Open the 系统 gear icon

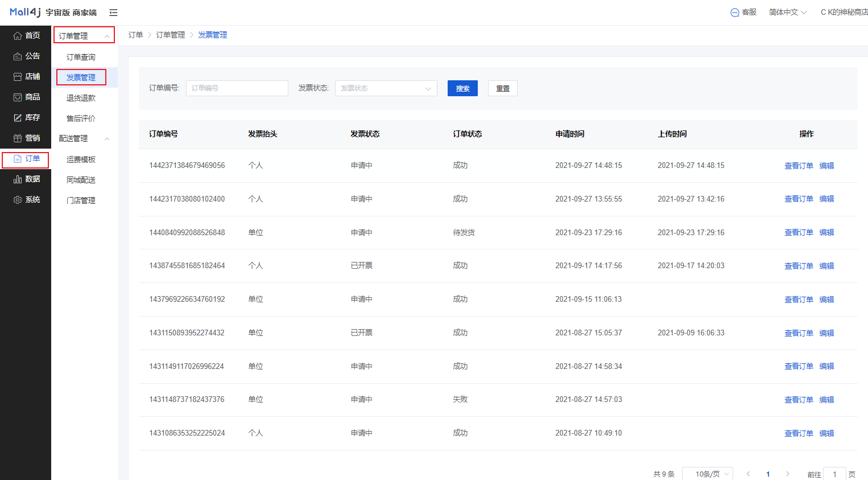(x=18, y=199)
